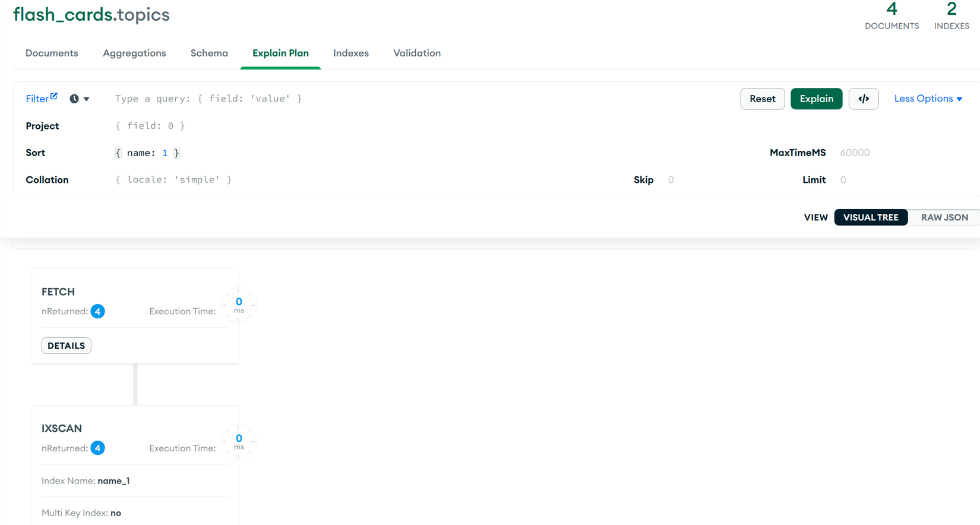This screenshot has height=525, width=980.
Task: Click the export to language code icon
Action: pos(864,99)
